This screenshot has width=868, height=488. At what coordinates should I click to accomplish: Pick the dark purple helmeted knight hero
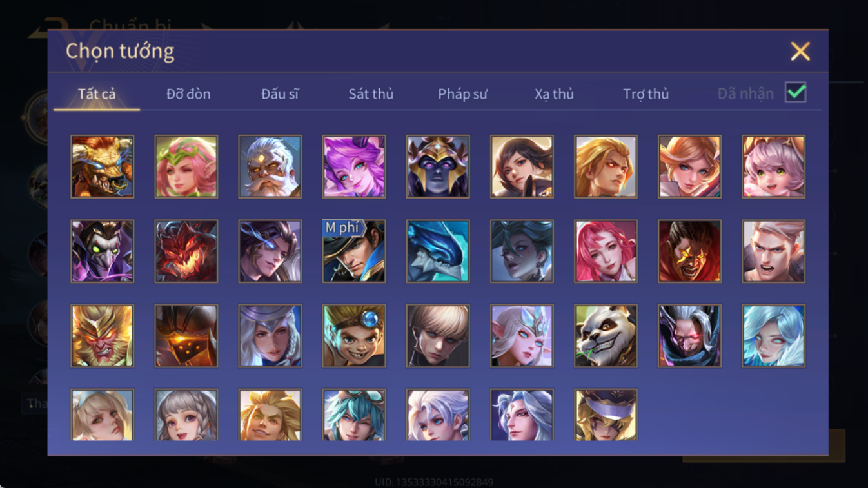click(438, 166)
